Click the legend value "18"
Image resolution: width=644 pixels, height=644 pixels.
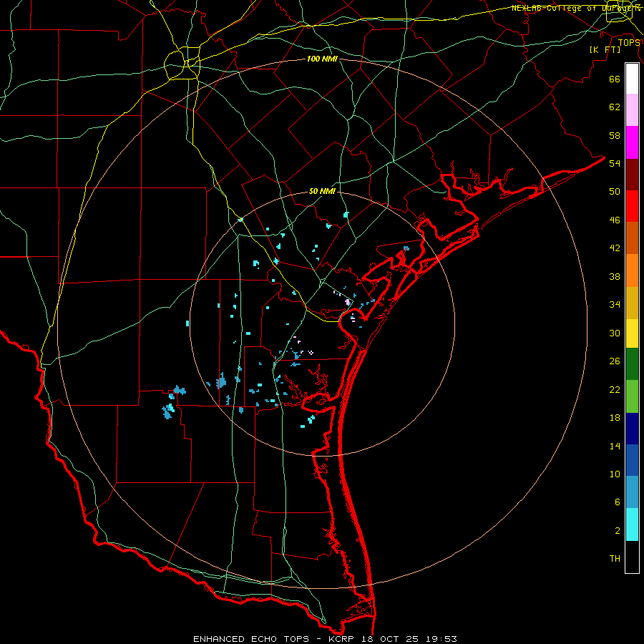point(615,418)
